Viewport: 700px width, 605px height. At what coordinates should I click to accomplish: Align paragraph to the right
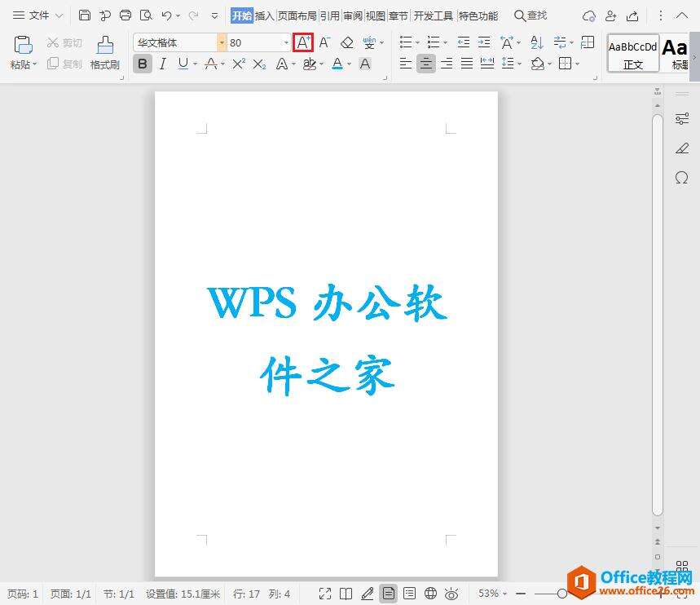(x=447, y=64)
